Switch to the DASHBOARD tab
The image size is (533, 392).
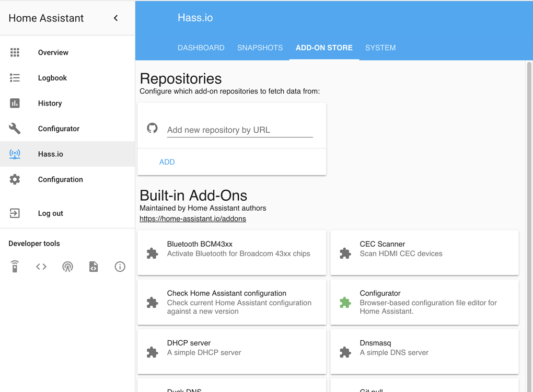point(201,48)
